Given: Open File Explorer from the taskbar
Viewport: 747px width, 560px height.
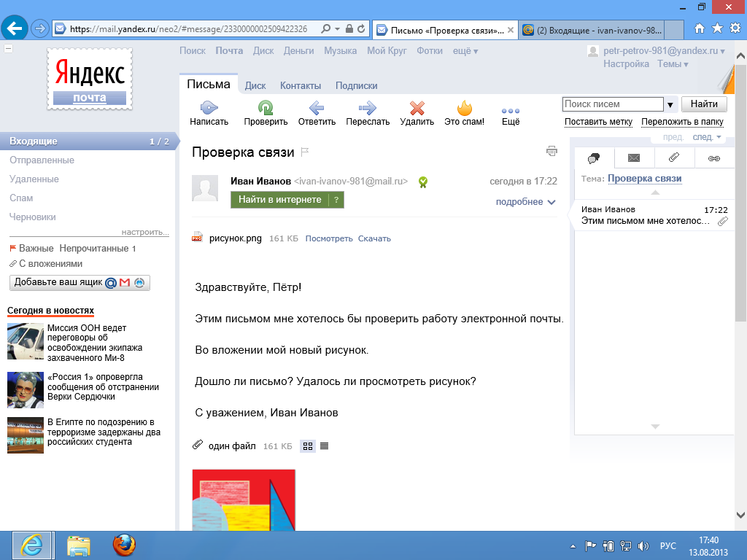Looking at the screenshot, I should pyautogui.click(x=79, y=545).
